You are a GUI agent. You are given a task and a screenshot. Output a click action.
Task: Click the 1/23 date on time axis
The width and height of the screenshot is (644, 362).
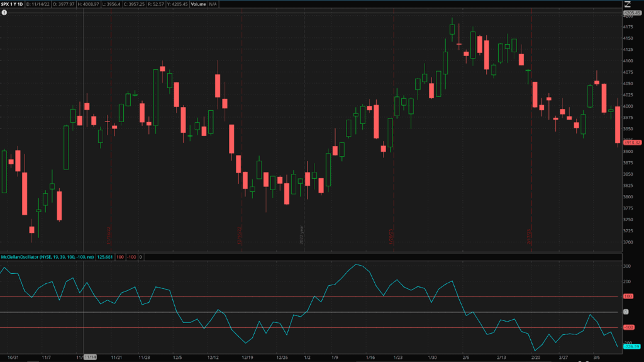[x=398, y=358]
